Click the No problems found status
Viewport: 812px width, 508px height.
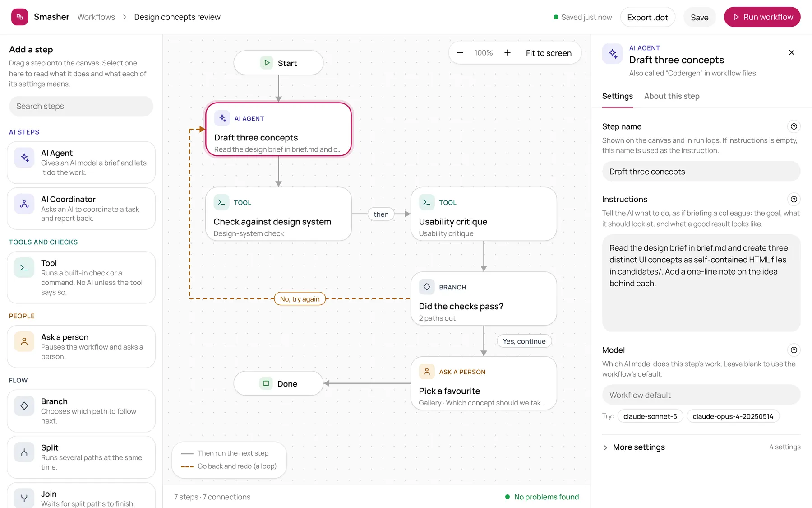click(x=542, y=497)
